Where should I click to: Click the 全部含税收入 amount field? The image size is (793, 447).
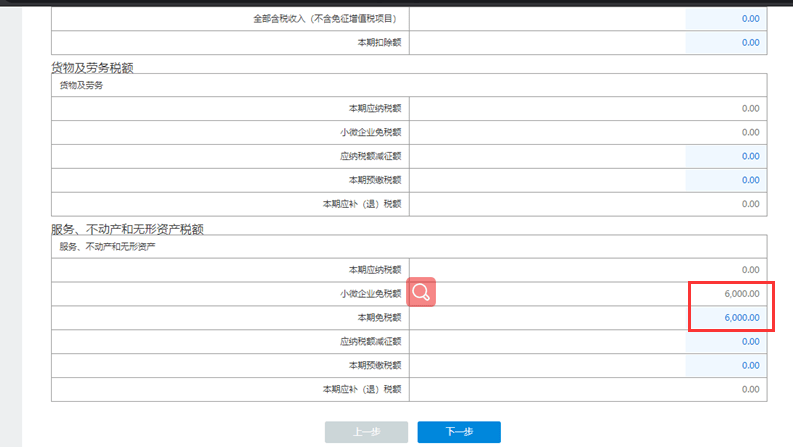725,19
